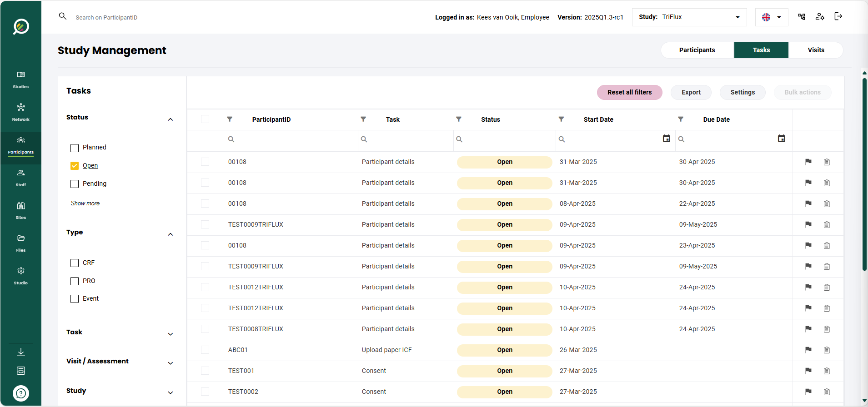Open the Network sidebar icon
Screen dimensions: 868x407
coord(20,112)
